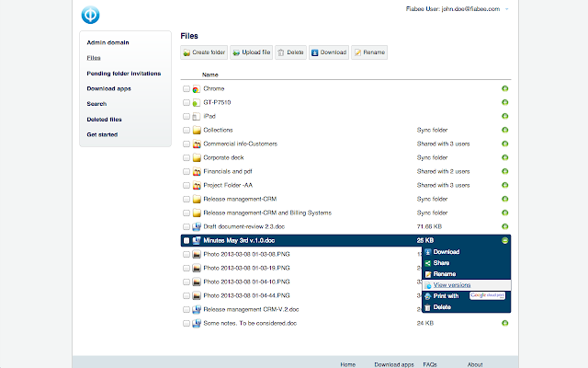Tick the checkbox for iPad
This screenshot has height=368, width=588.
pos(187,117)
